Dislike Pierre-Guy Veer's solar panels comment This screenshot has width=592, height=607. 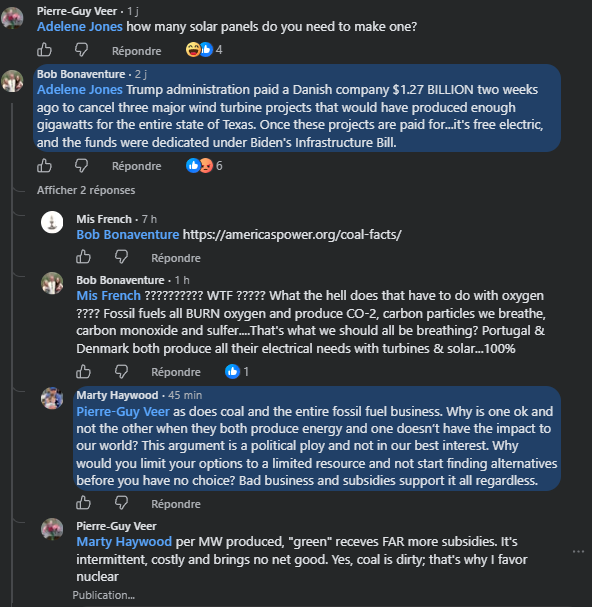(81, 50)
